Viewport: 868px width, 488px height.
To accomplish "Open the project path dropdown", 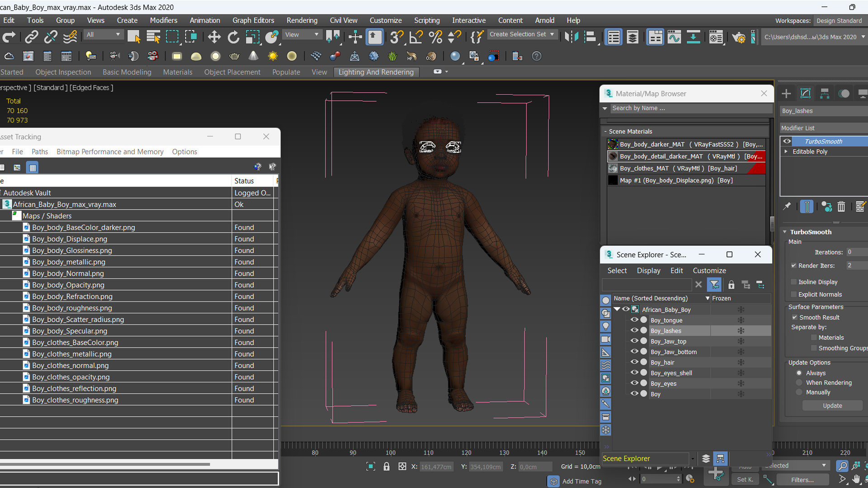I will pyautogui.click(x=814, y=37).
